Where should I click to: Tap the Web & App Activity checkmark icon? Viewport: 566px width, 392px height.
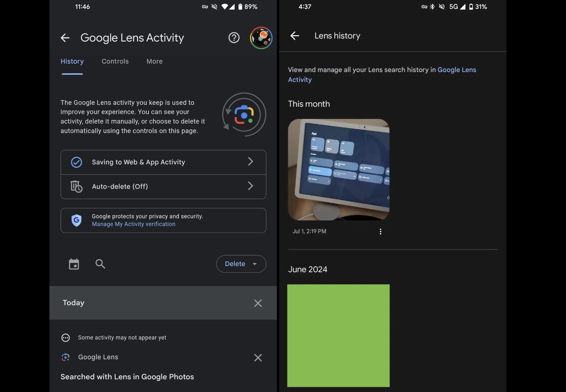tap(76, 162)
